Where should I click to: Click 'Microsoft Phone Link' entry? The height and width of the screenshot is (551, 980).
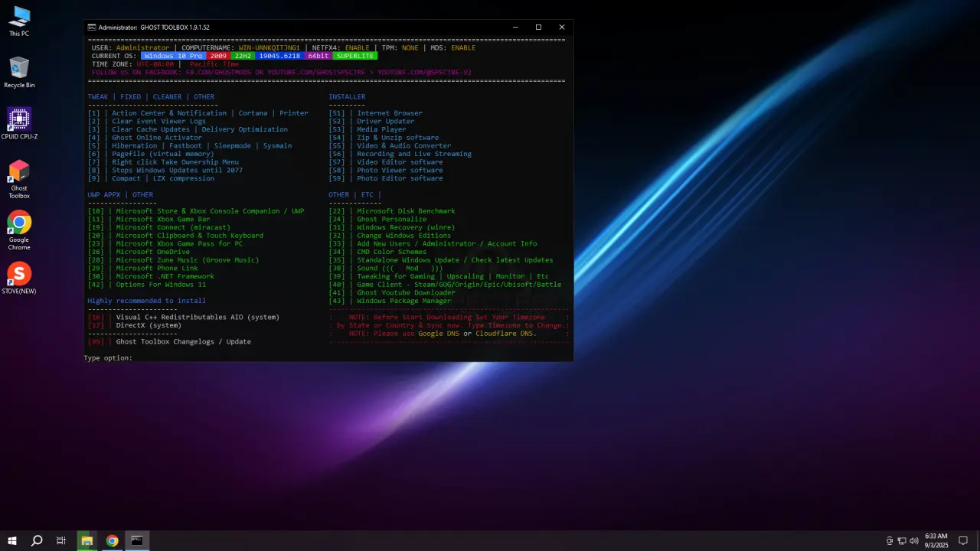pos(142,268)
